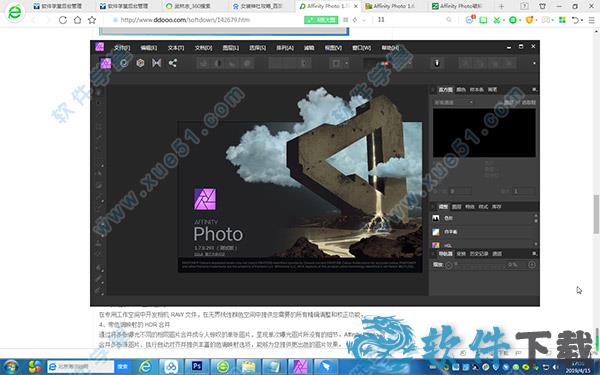Open Affinity Photo from the taskbar
This screenshot has height=375, width=600.
300,367
